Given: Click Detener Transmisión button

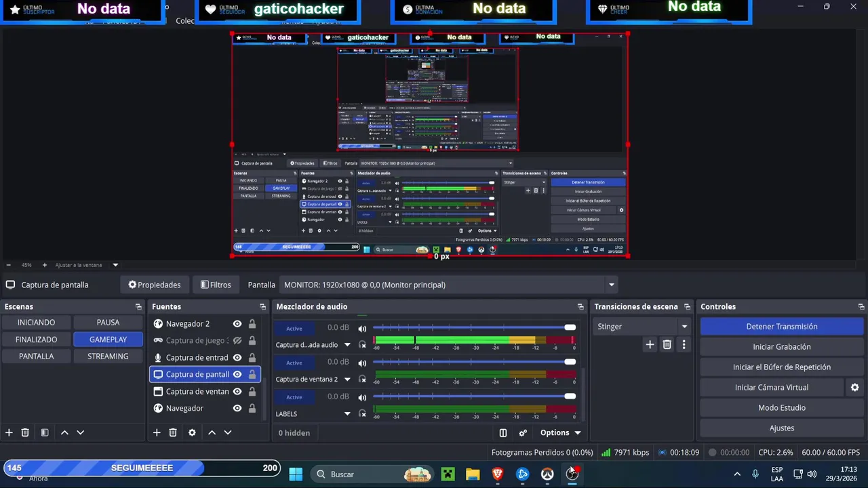Looking at the screenshot, I should [x=782, y=327].
